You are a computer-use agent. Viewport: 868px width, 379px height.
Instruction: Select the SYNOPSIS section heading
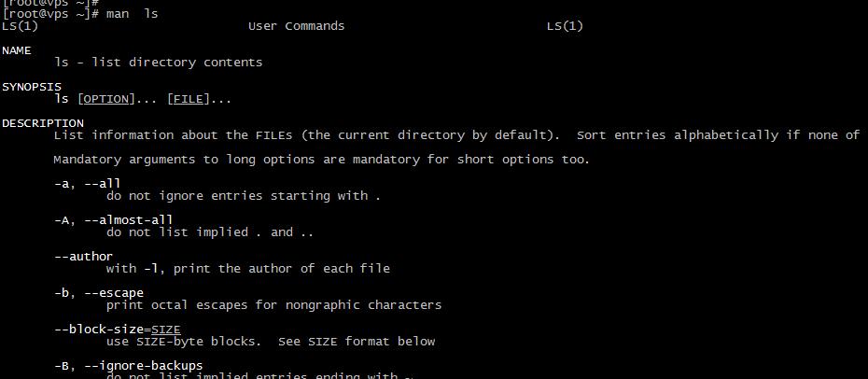coord(32,87)
